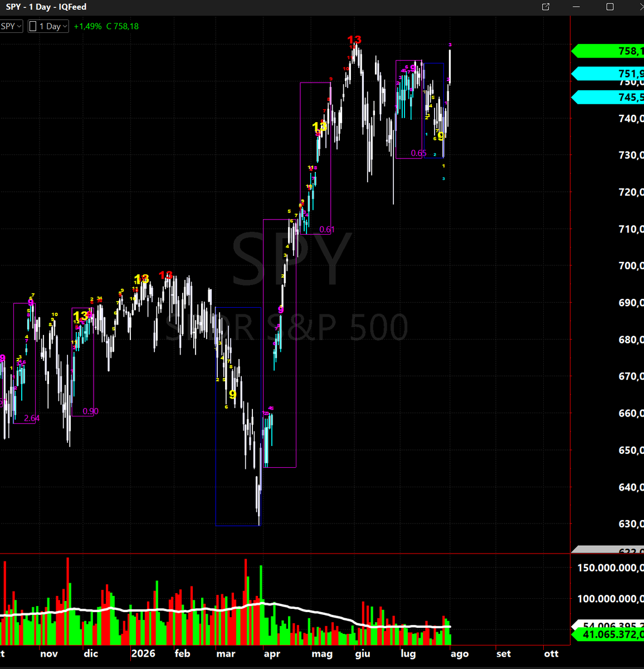Click the set label on time axis

504,653
